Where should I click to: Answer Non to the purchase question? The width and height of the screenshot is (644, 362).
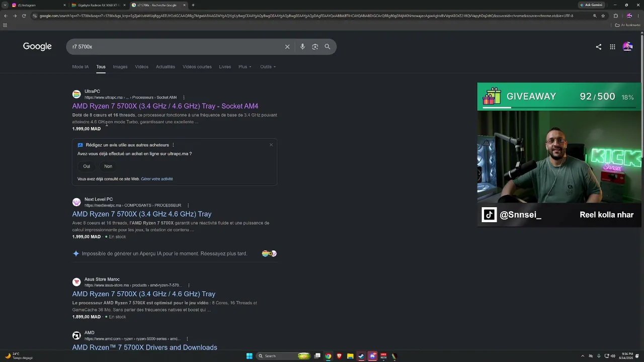tap(108, 166)
